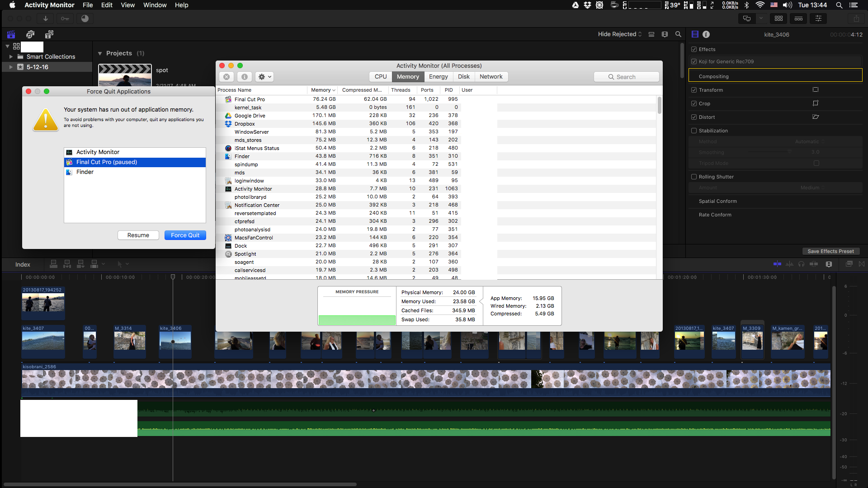Image resolution: width=868 pixels, height=488 pixels.
Task: Open the Photos and Audio sidebar
Action: click(30, 34)
